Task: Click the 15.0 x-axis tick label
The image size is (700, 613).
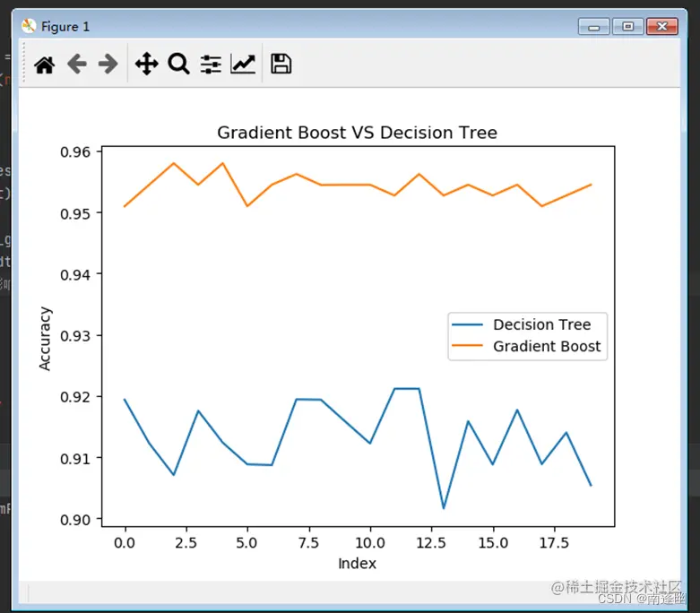Action: point(493,543)
